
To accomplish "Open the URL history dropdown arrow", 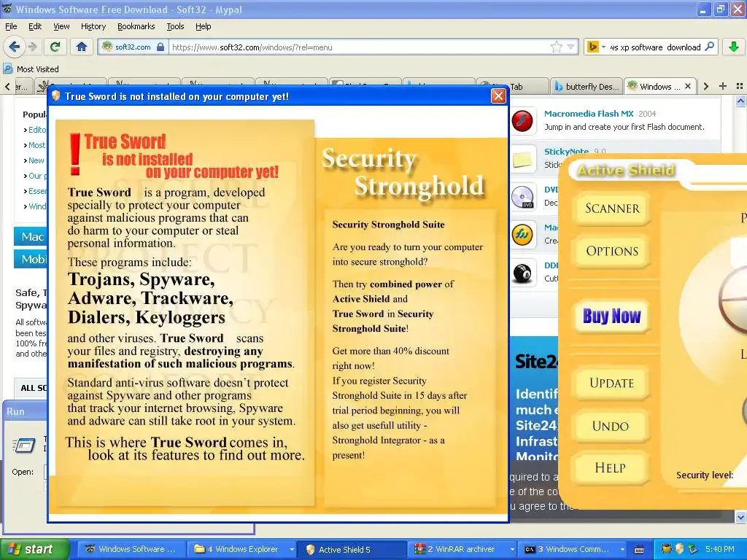I will pos(570,47).
